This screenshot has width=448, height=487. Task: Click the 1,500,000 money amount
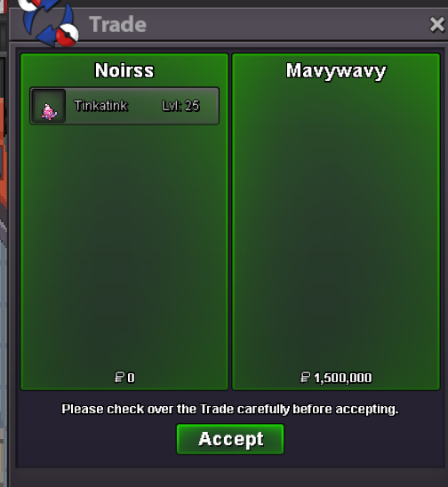pyautogui.click(x=343, y=378)
